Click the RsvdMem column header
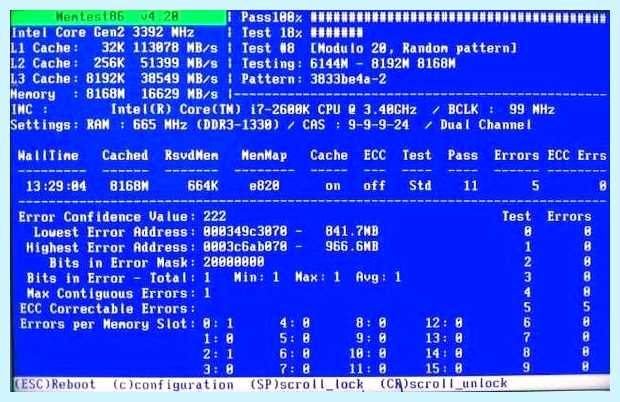620x402 pixels. coord(191,155)
